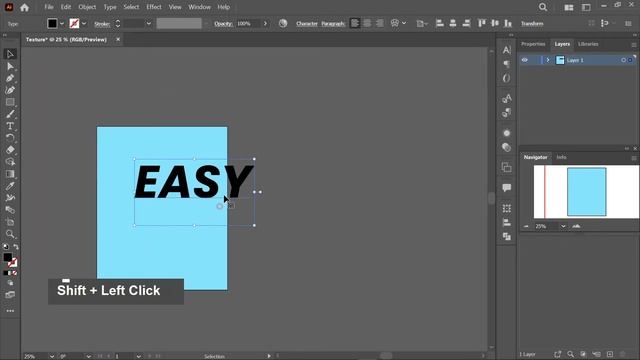
Task: Open the Paragraph link
Action: click(333, 24)
